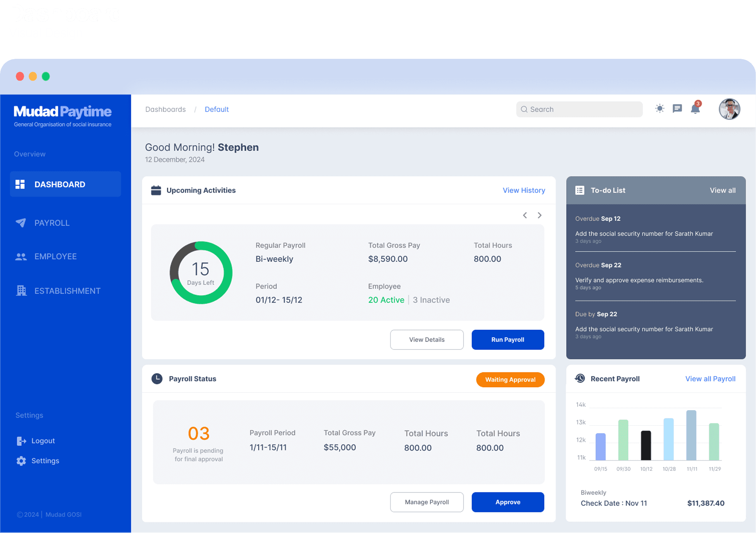Click the 15 Days Left progress ring

coord(201,273)
